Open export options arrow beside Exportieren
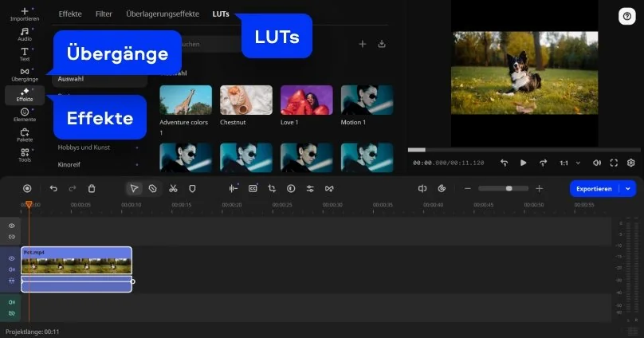This screenshot has height=338, width=644. click(x=627, y=188)
